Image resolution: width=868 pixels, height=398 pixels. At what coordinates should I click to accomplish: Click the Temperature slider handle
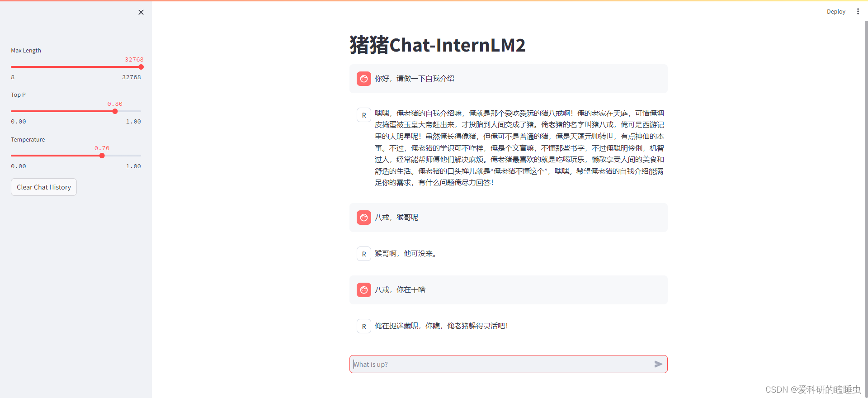[102, 156]
